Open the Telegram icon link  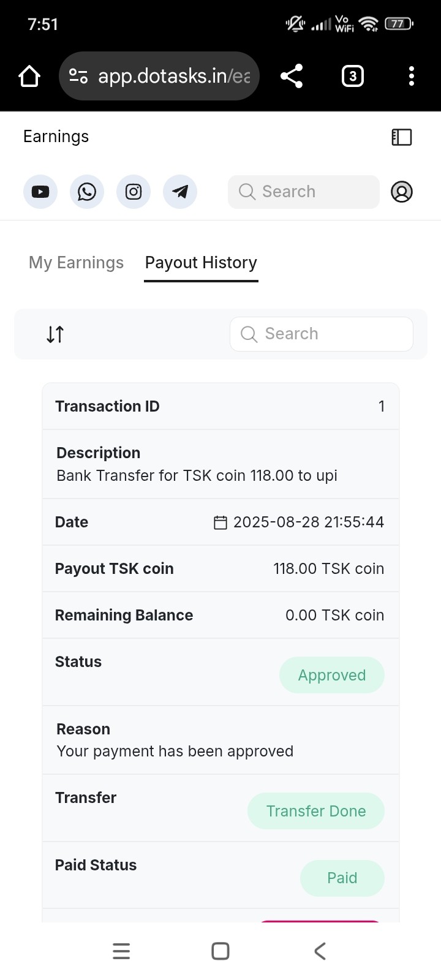coord(180,192)
